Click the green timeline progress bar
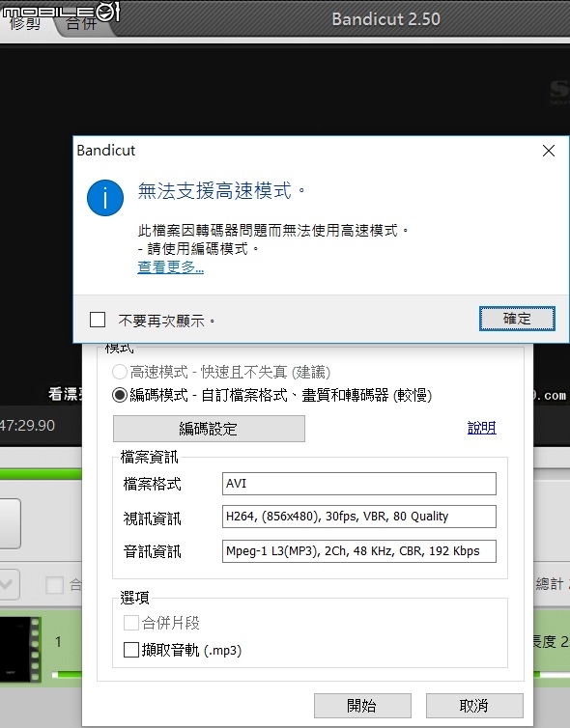This screenshot has width=570, height=728. [41, 473]
